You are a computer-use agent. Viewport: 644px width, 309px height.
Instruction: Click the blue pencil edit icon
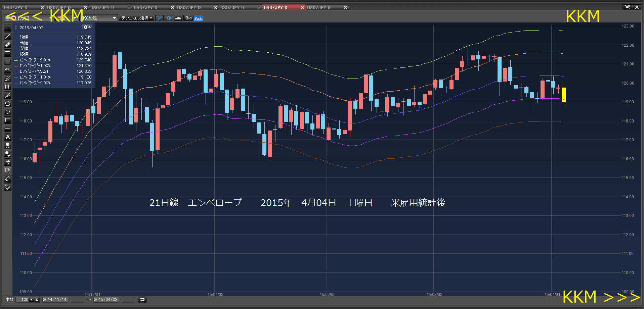pos(160,18)
